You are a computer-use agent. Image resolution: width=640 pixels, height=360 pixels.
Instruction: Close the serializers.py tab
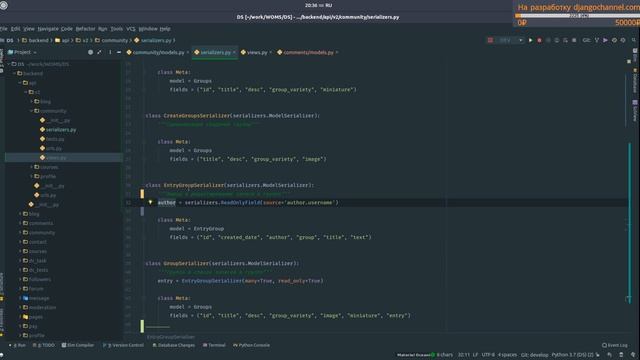234,52
